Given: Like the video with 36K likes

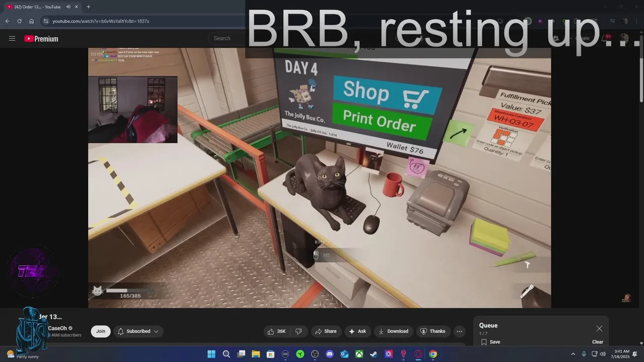Looking at the screenshot, I should coord(277,331).
